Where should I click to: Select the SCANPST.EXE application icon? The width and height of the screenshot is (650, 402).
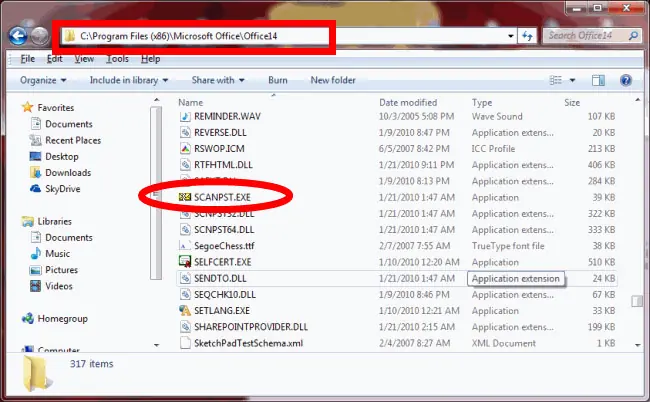point(185,197)
